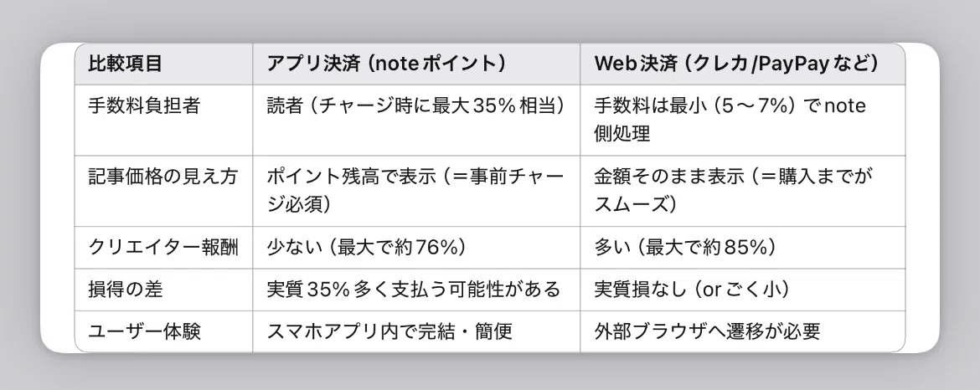Click the 手数料負担者 row label
980x390 pixels.
[163, 121]
